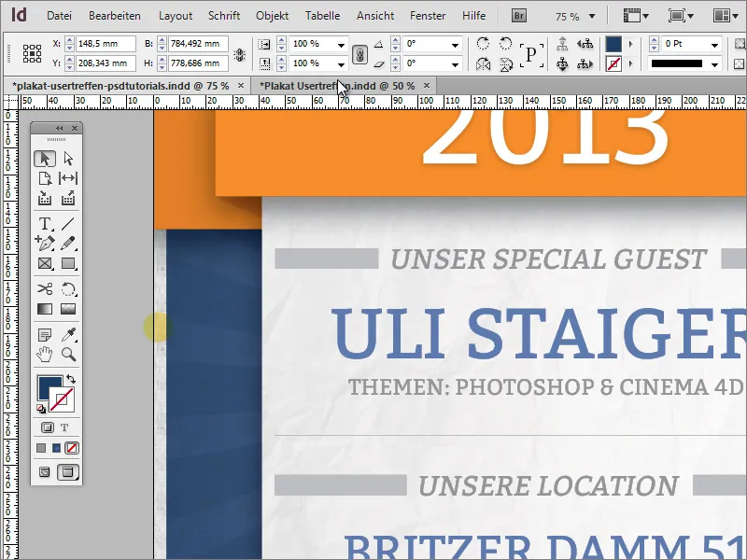Apply gradient button in toolbox

(x=56, y=448)
